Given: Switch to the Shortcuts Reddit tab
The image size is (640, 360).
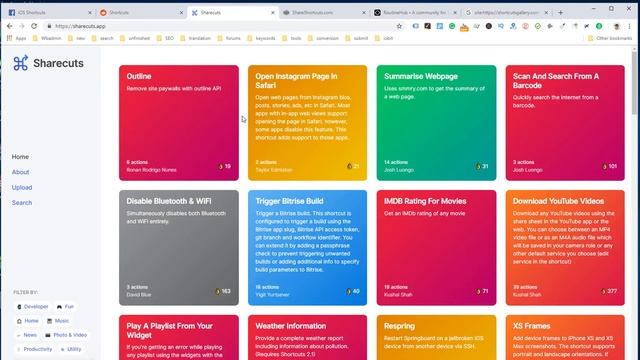Looking at the screenshot, I should click(141, 13).
